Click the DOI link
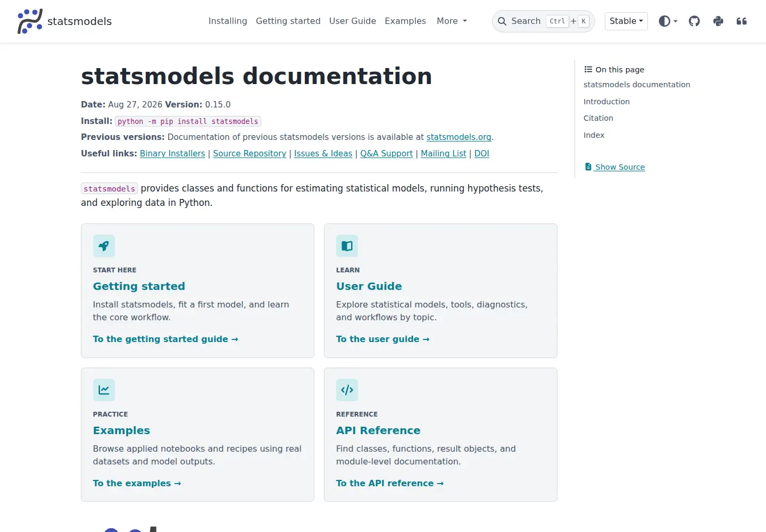 [481, 154]
